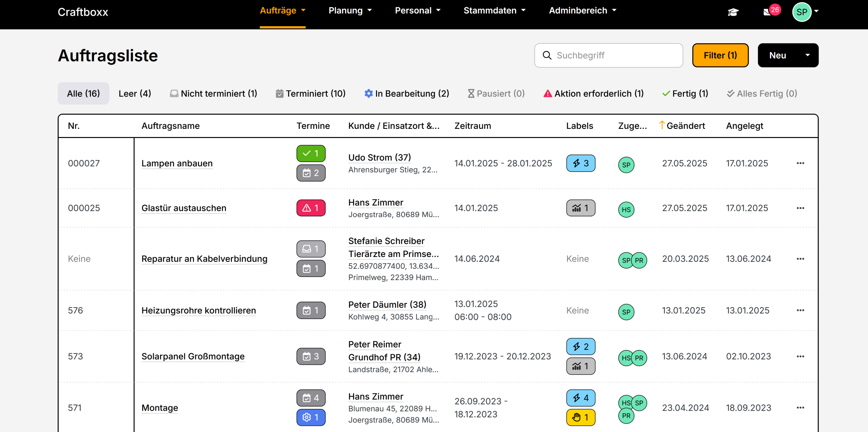868x432 pixels.
Task: Open the Solarpanel Großmontage order link
Action: (193, 356)
